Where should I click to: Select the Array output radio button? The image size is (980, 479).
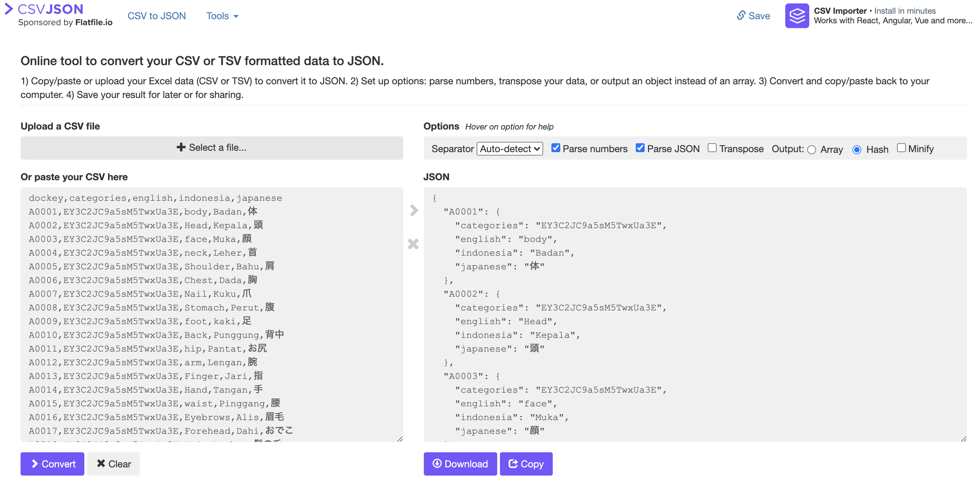812,150
